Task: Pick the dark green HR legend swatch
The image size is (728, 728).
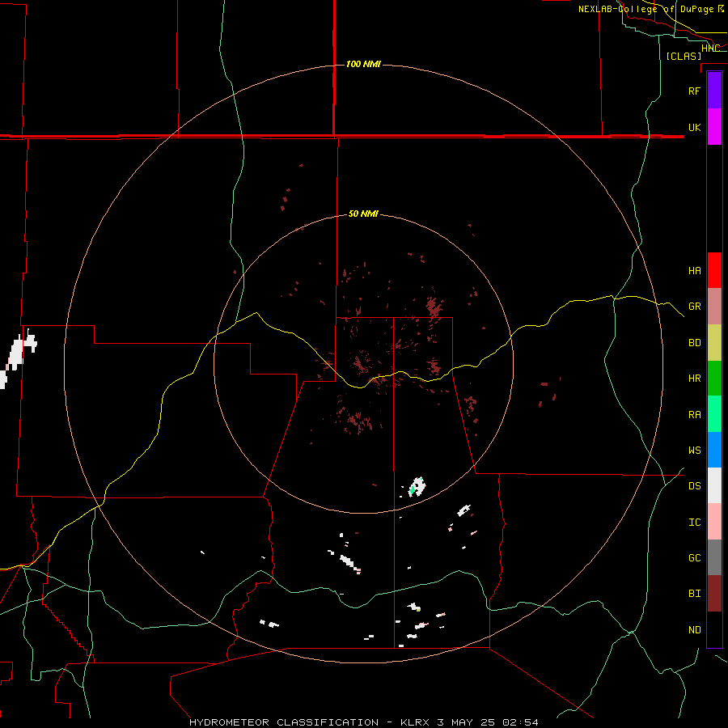Action: 714,379
